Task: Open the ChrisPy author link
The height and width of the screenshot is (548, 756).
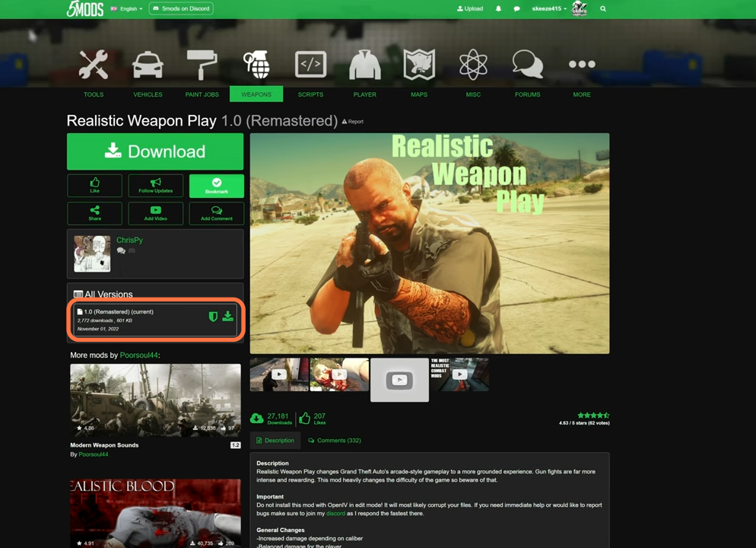Action: [130, 240]
